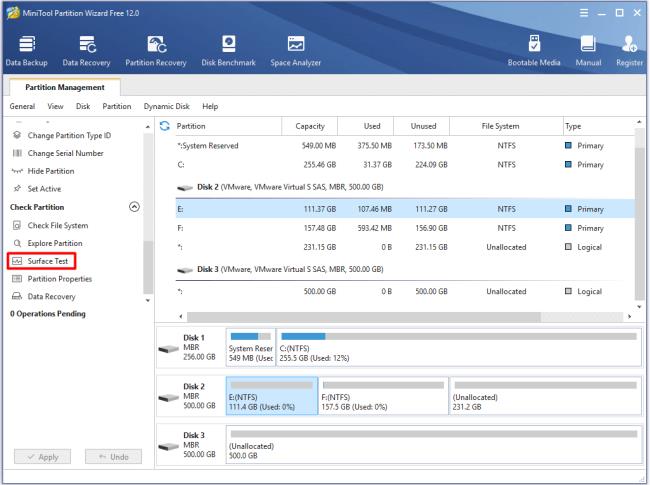Image resolution: width=650 pixels, height=485 pixels.
Task: Select the System Reserved block in the disk map
Action: [251, 347]
